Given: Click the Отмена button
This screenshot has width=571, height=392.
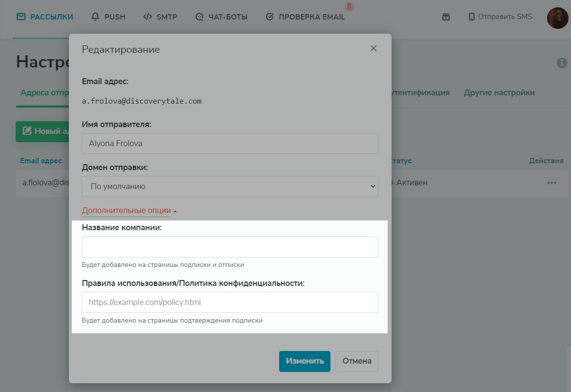Looking at the screenshot, I should click(x=357, y=361).
